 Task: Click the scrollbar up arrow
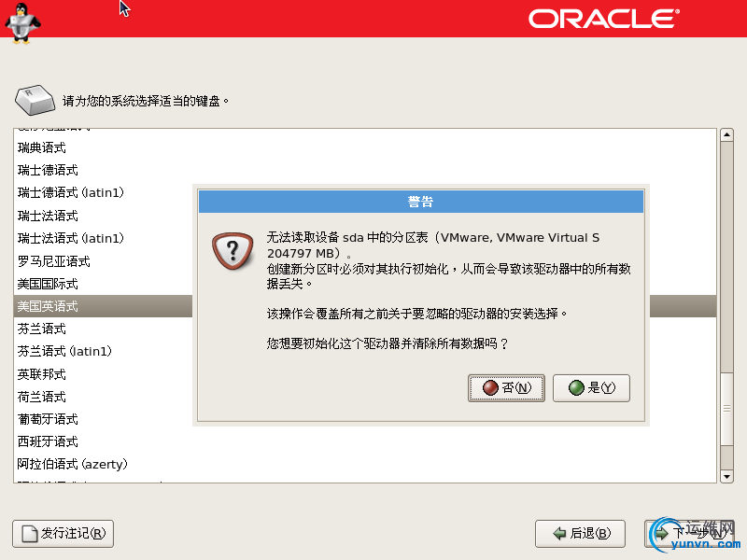(x=726, y=134)
